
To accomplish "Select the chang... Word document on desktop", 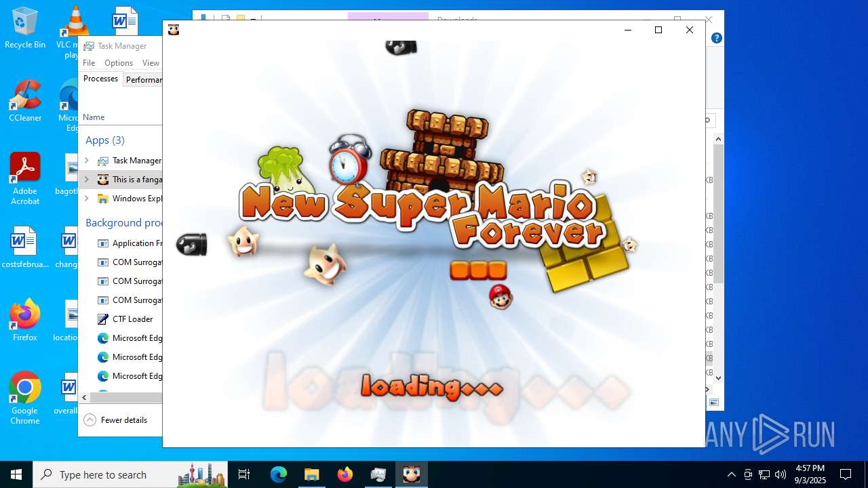I will point(68,248).
